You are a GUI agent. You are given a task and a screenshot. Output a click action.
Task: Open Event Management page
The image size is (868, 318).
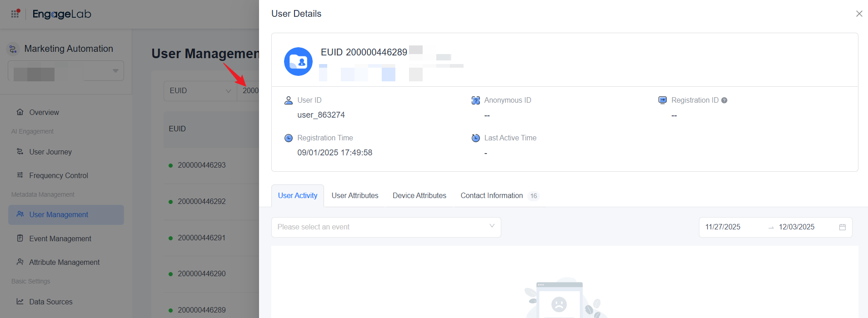pyautogui.click(x=60, y=238)
